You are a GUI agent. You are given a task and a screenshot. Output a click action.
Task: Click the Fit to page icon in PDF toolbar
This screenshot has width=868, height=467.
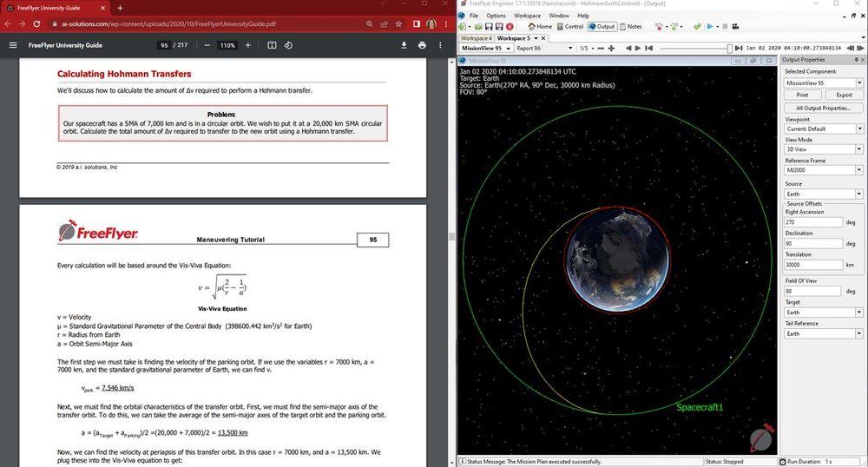(x=272, y=45)
